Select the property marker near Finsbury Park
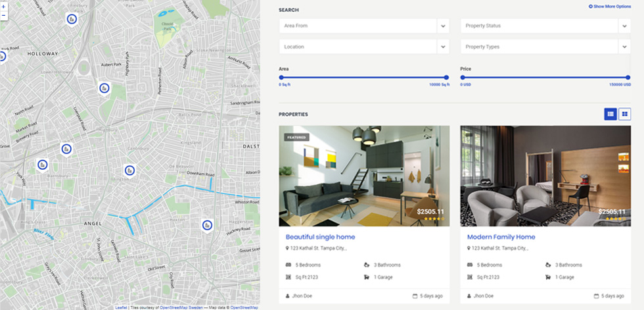This screenshot has height=310, width=644. 72,19
